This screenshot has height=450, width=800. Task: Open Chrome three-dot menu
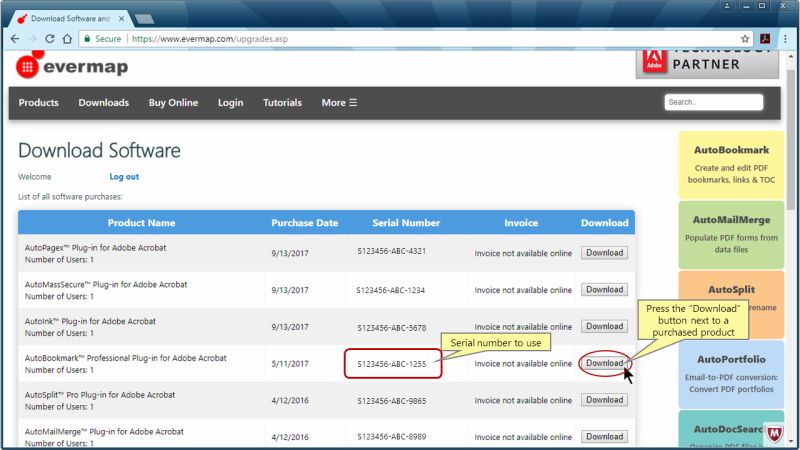pos(785,39)
